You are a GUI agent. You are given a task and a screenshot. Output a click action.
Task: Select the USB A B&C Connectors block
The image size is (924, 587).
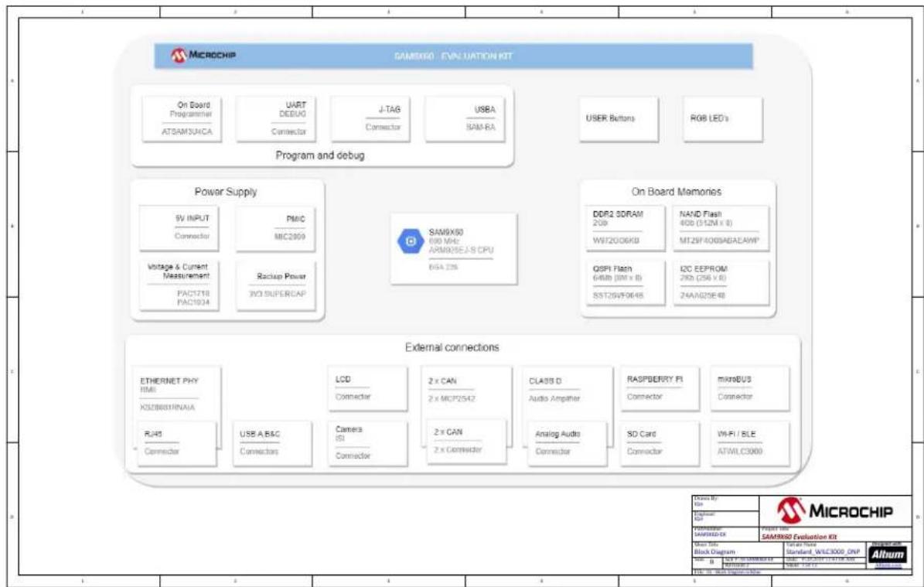click(272, 443)
